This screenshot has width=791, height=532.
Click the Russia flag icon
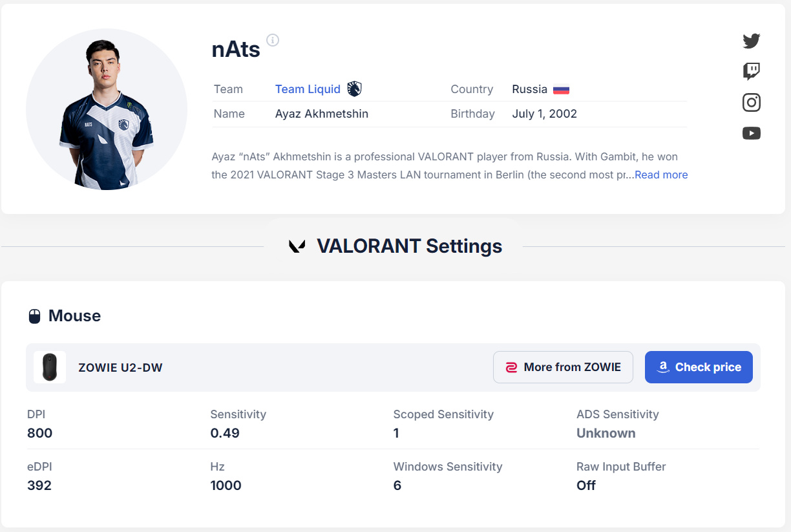click(x=561, y=90)
